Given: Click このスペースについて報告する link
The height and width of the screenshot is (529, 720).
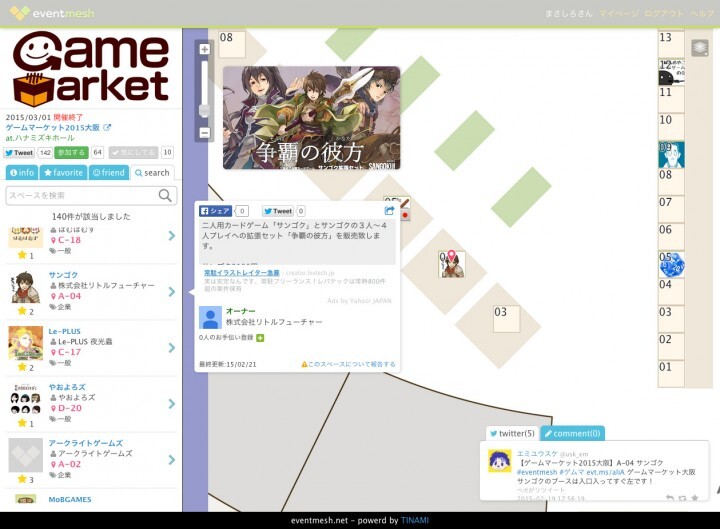Looking at the screenshot, I should [x=349, y=364].
